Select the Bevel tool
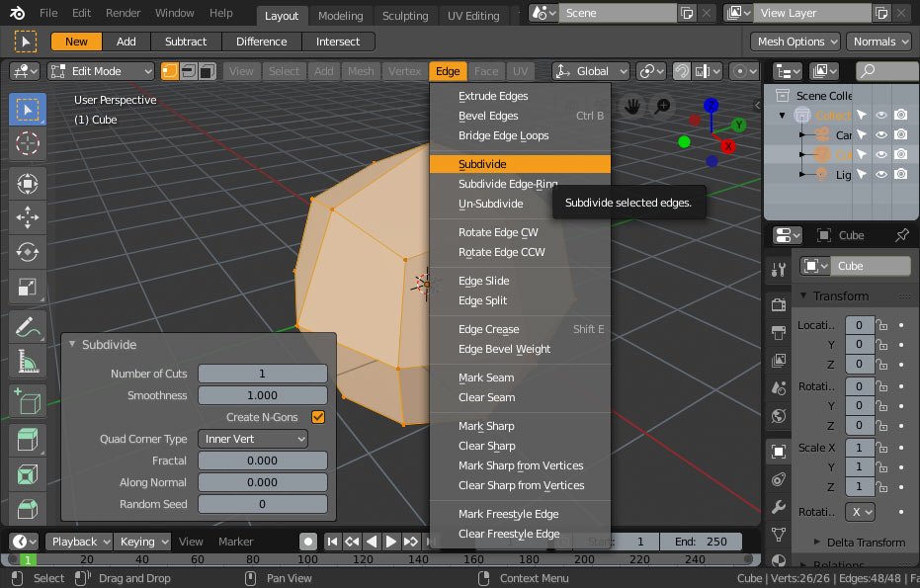This screenshot has width=920, height=588. click(27, 508)
